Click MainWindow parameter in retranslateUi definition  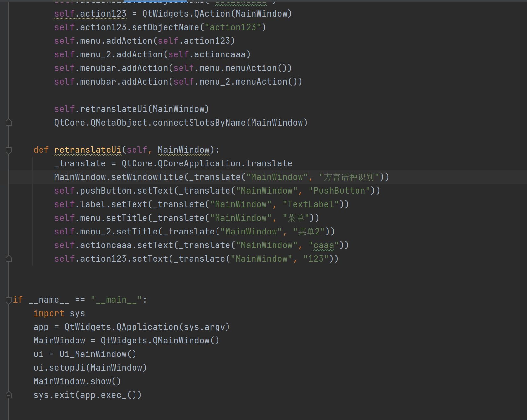(184, 150)
